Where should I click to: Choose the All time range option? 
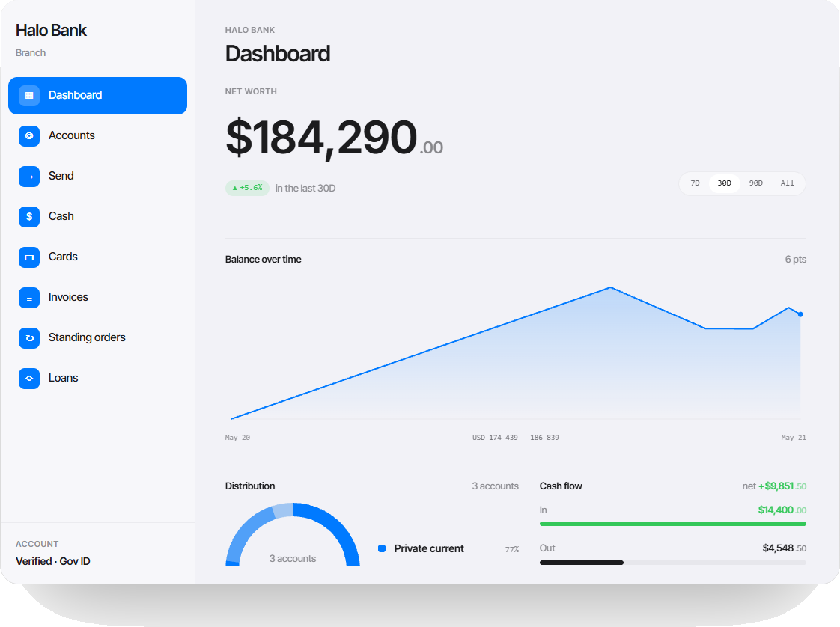click(x=787, y=183)
